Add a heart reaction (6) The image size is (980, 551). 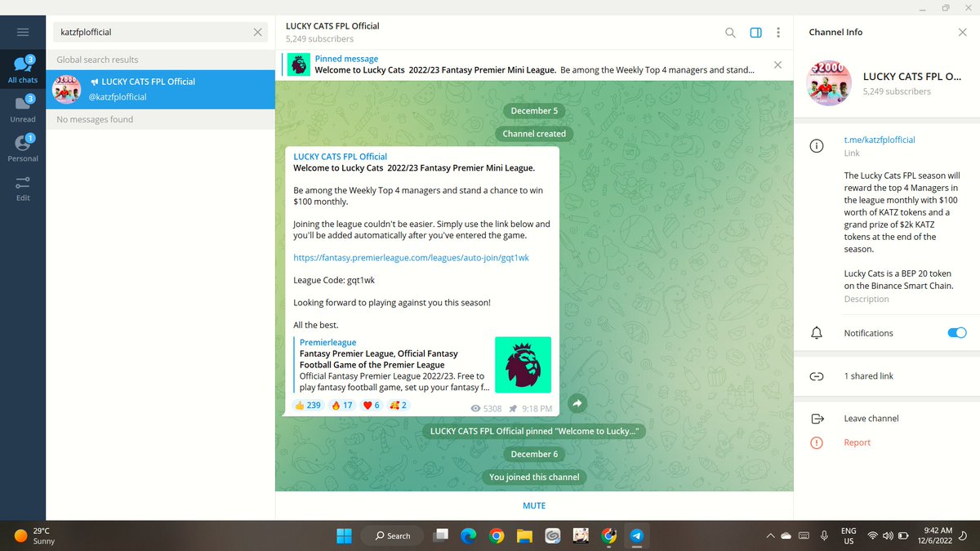pyautogui.click(x=372, y=405)
